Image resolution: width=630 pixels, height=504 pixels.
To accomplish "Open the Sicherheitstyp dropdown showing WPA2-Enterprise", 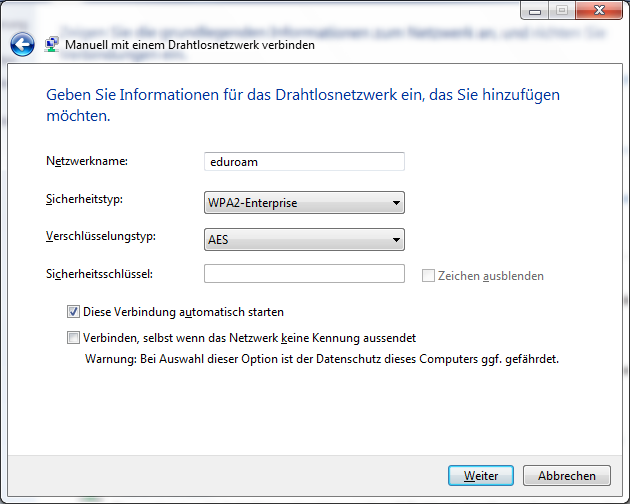I will point(304,203).
